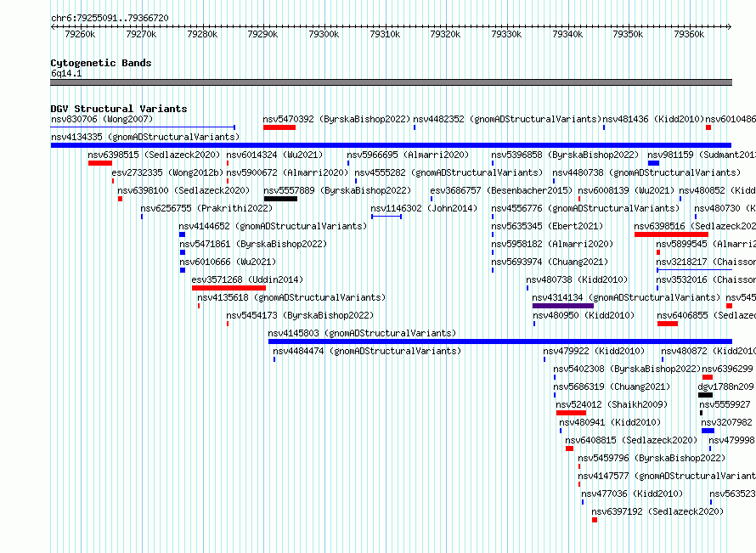Screen dimensions: 756x553
Task: Click the nsv6014324 (Wu2021) label
Action: 274,155
